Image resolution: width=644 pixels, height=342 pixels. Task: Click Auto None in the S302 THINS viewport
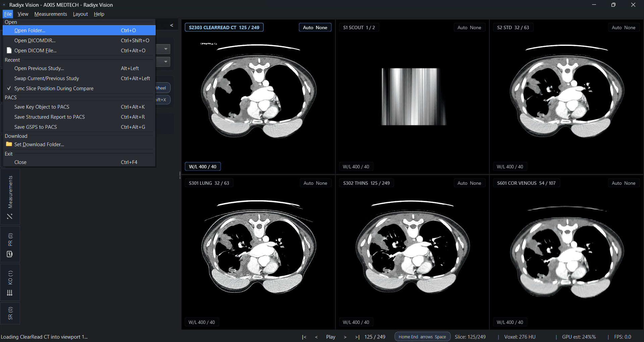[469, 183]
